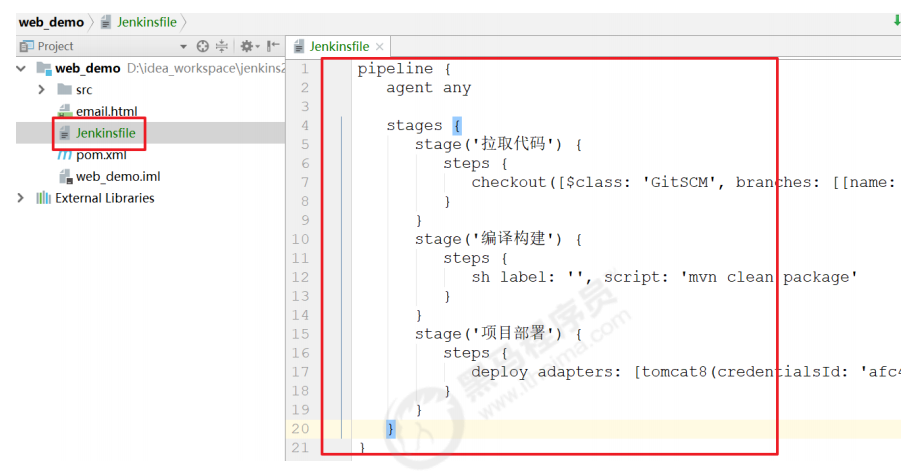Click line number 12 in the gutter
This screenshot has height=472, width=919.
[300, 277]
